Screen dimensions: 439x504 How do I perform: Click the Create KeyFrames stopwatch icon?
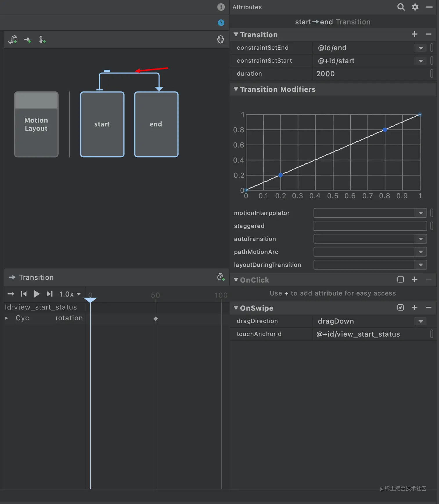[x=221, y=277]
